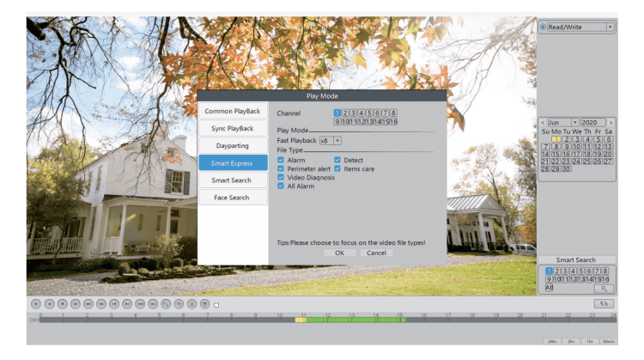Viewport: 644px width, 360px height.
Task: Uncheck the Alarm file type checkbox
Action: tap(281, 160)
